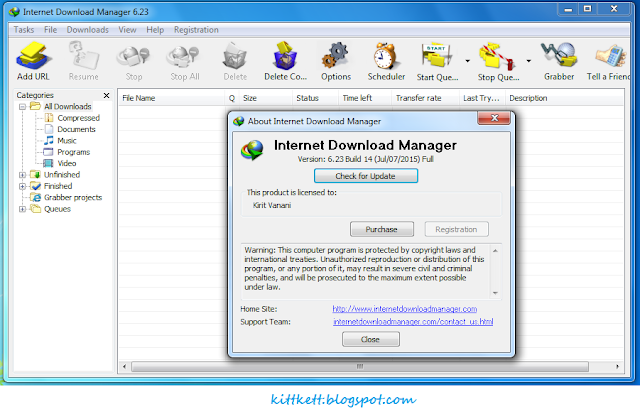Viewport: 640px width, 414px height.
Task: Click the Purchase button
Action: [x=382, y=229]
